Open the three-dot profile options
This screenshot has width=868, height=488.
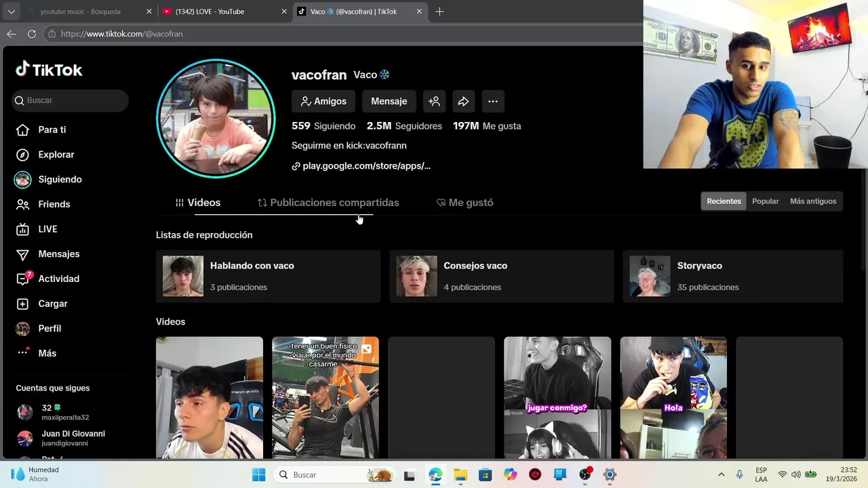coord(493,101)
